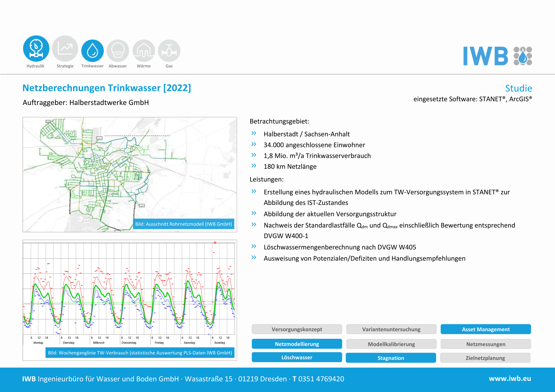This screenshot has width=555, height=392.
Task: Select the Netzmodellierung tag
Action: click(297, 344)
